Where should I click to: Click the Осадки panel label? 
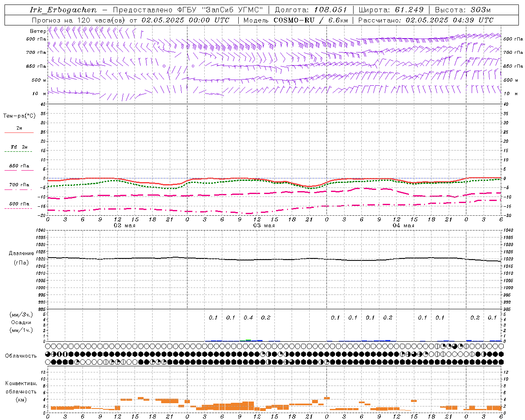coord(21,322)
